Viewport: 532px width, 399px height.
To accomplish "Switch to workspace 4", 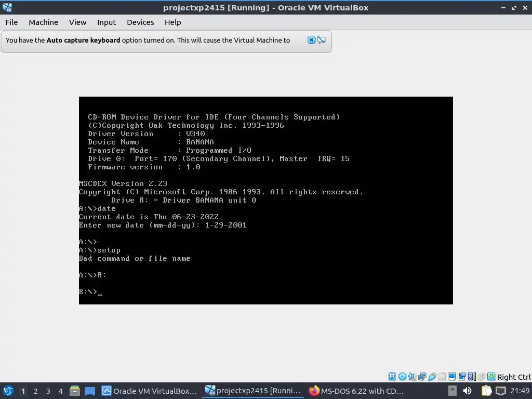I will click(x=61, y=391).
